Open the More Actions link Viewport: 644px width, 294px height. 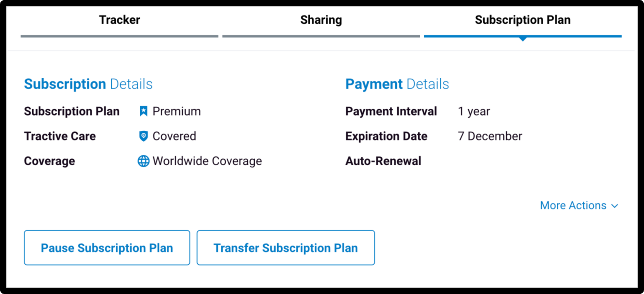[573, 206]
